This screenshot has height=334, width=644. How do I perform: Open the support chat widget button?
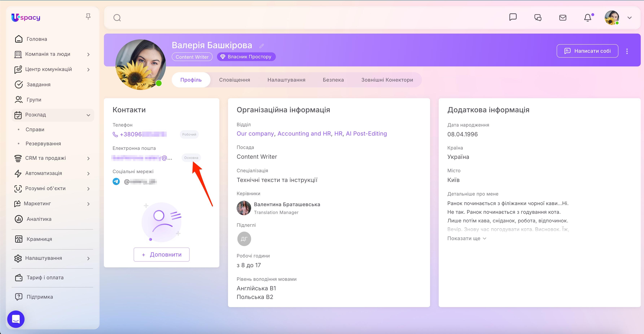pyautogui.click(x=16, y=319)
